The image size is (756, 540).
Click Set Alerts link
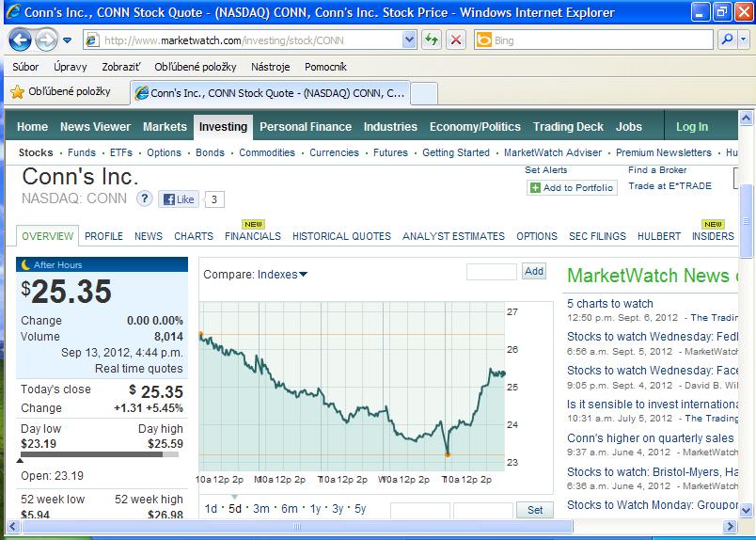[545, 170]
